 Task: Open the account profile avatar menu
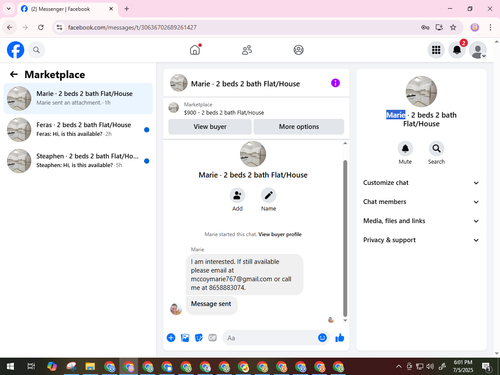tap(478, 50)
